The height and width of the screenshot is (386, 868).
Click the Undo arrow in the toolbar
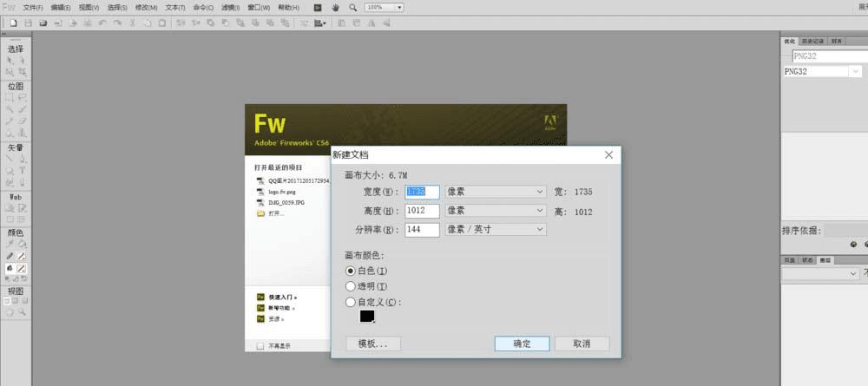click(102, 23)
